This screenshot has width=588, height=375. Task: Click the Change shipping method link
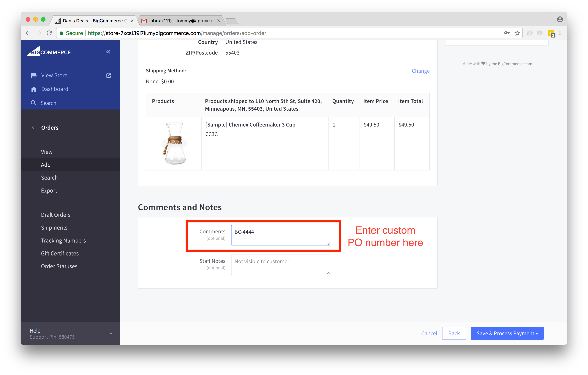[x=421, y=71]
